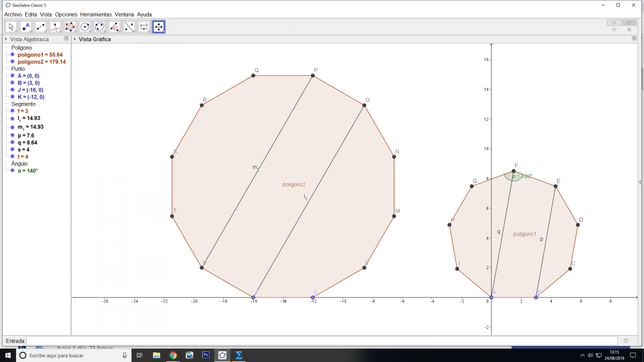Select m₁ = 14.93 in algebra list
This screenshot has height=362, width=644.
31,127
